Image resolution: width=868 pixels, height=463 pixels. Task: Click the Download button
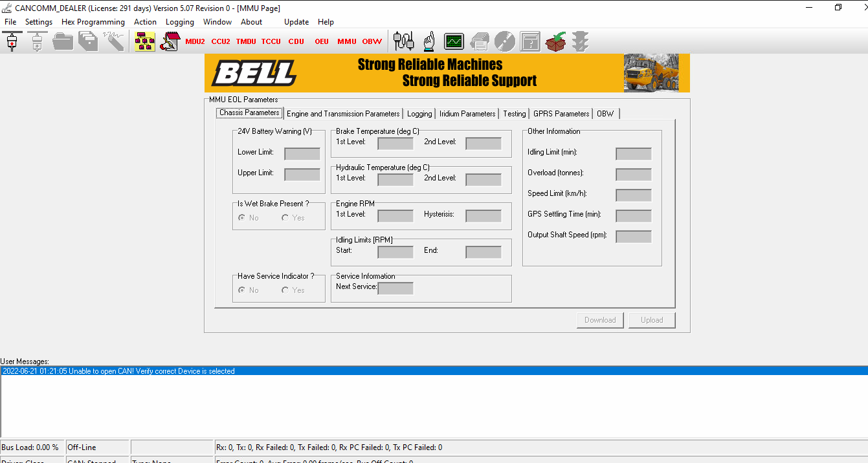pos(600,319)
